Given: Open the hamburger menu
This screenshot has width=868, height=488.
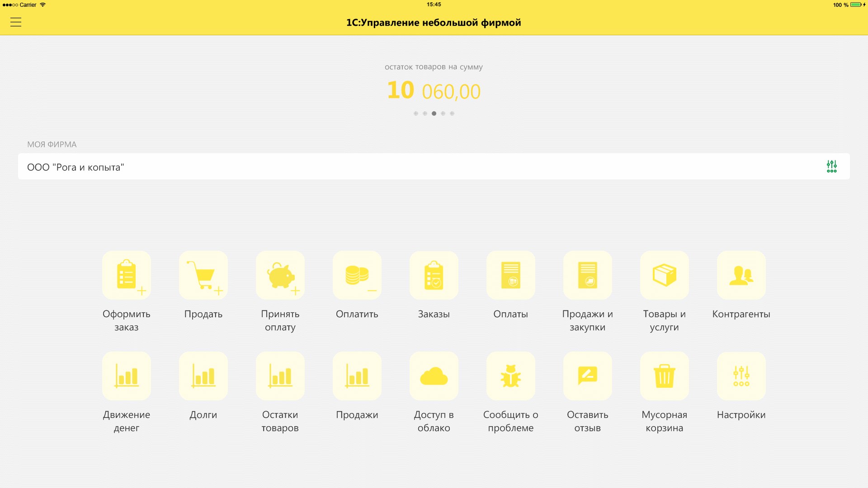Looking at the screenshot, I should [16, 22].
